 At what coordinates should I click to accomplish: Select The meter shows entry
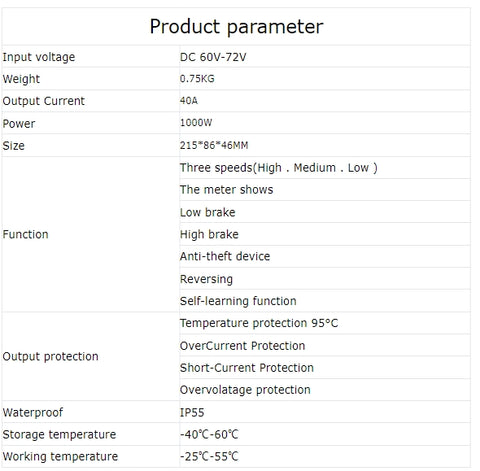click(x=226, y=190)
